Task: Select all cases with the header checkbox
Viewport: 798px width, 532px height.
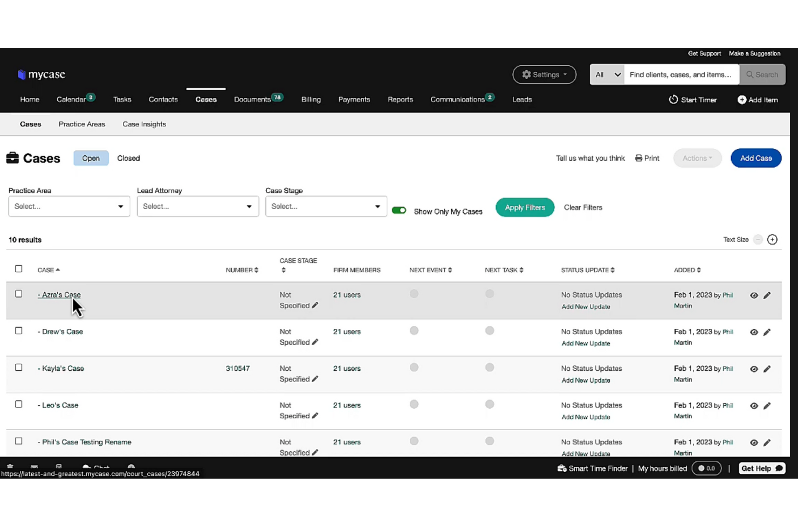Action: click(18, 268)
